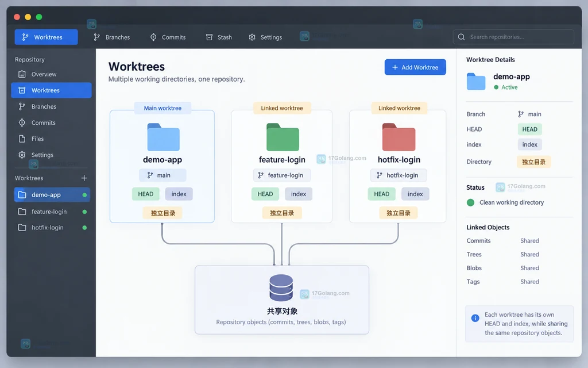
Task: Click the Clean working directory status
Action: click(x=512, y=202)
